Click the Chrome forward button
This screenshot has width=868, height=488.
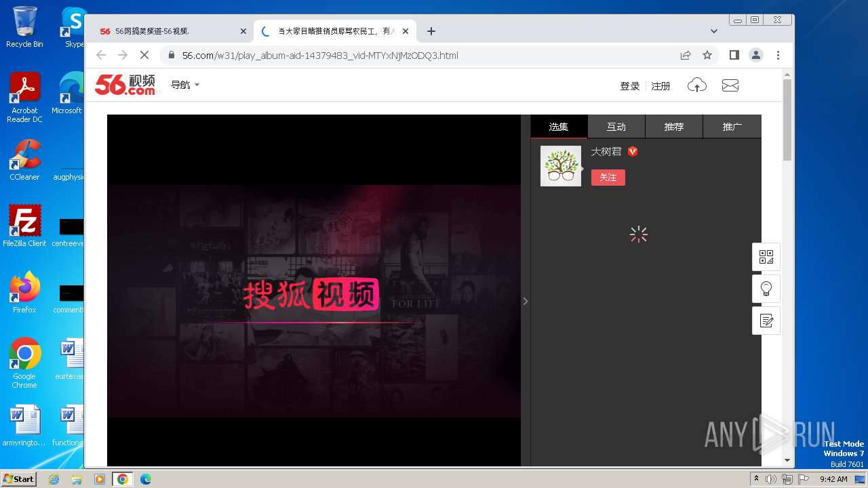[123, 55]
